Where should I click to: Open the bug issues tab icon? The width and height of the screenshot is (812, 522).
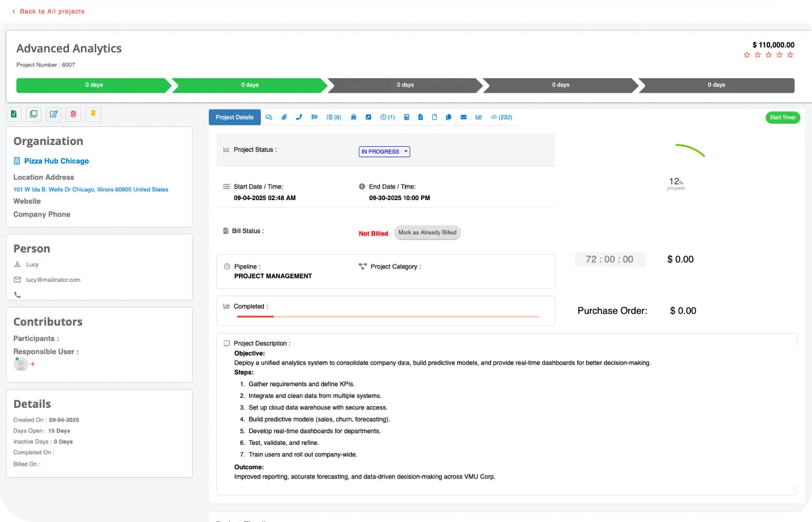coord(353,117)
